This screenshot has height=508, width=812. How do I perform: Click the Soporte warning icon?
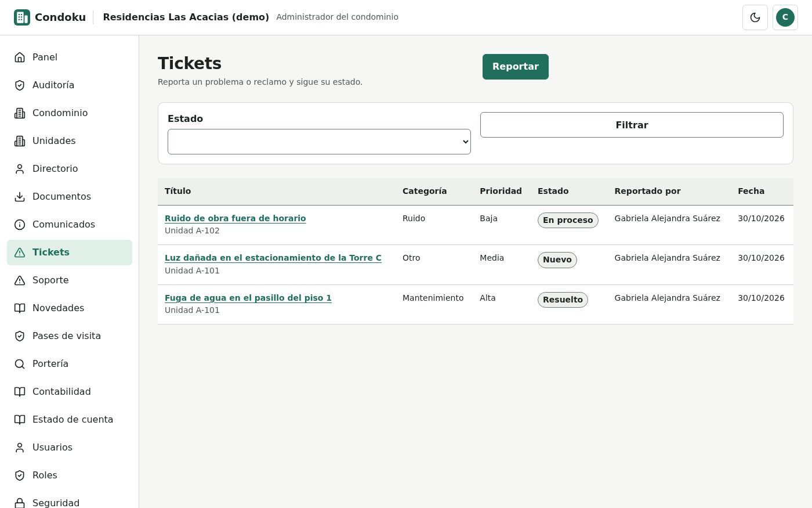(20, 280)
